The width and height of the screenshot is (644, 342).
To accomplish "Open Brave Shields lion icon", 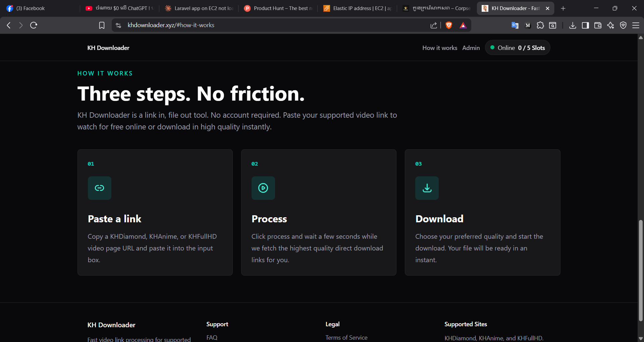I will point(449,25).
